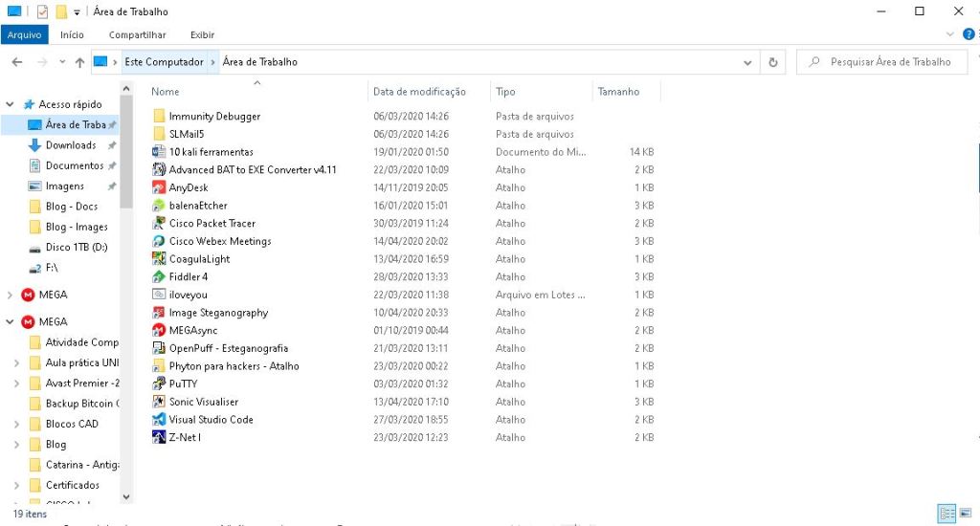This screenshot has width=980, height=526.
Task: Select the MEGAsync shortcut icon
Action: click(160, 330)
